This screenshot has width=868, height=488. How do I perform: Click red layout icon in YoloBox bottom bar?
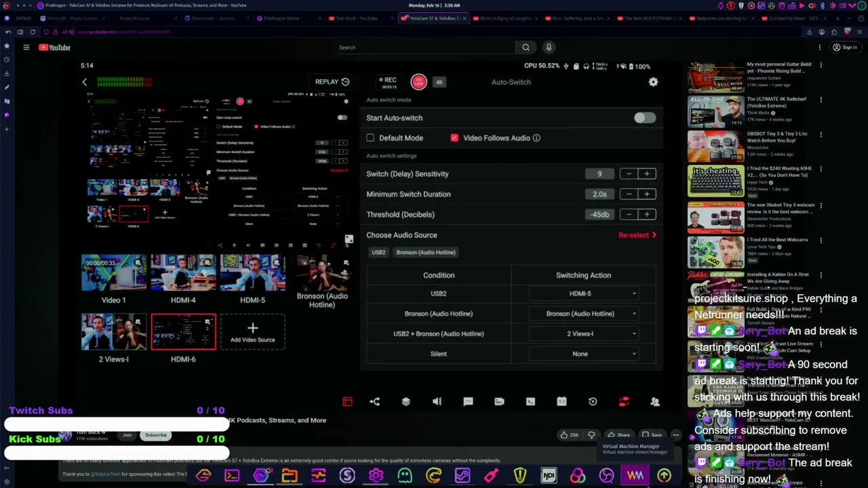[347, 402]
